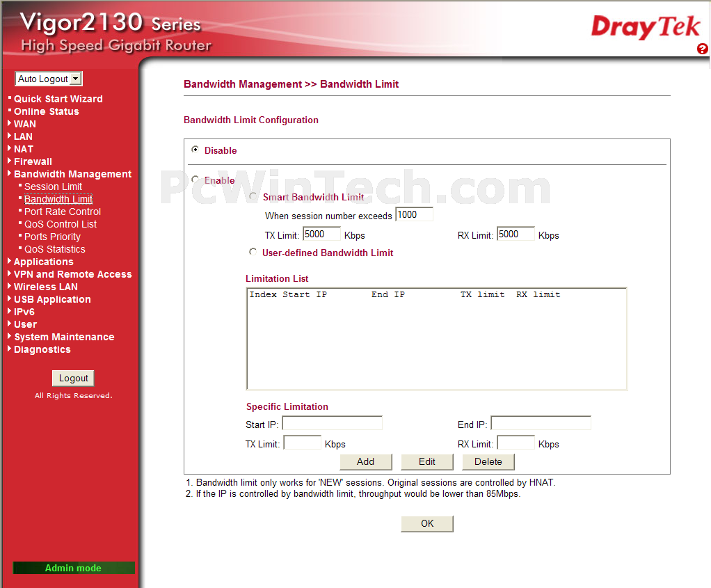Expand the Firewall menu

tap(33, 161)
